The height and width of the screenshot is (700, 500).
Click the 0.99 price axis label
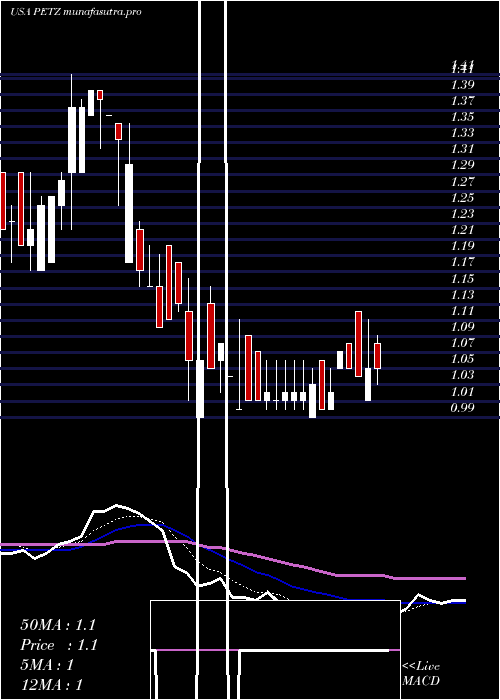(462, 408)
